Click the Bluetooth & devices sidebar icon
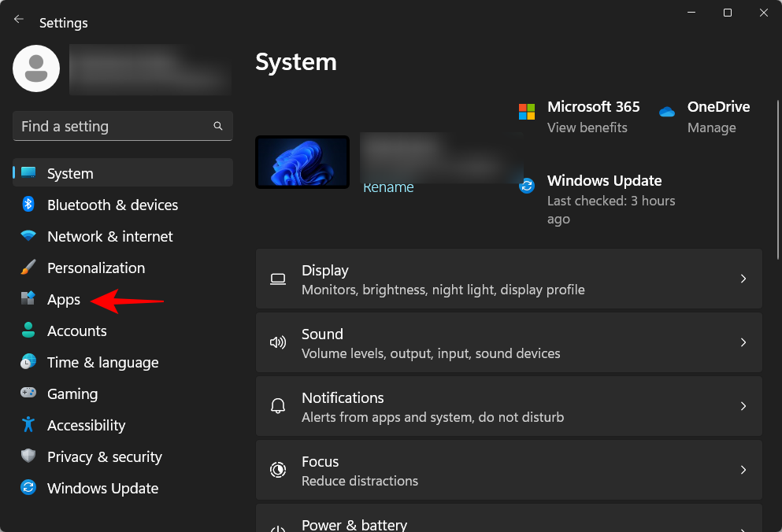This screenshot has height=532, width=782. [28, 205]
